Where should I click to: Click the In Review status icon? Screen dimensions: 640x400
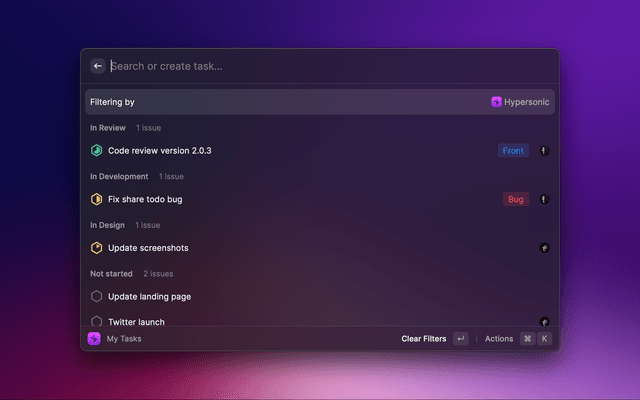[97, 150]
